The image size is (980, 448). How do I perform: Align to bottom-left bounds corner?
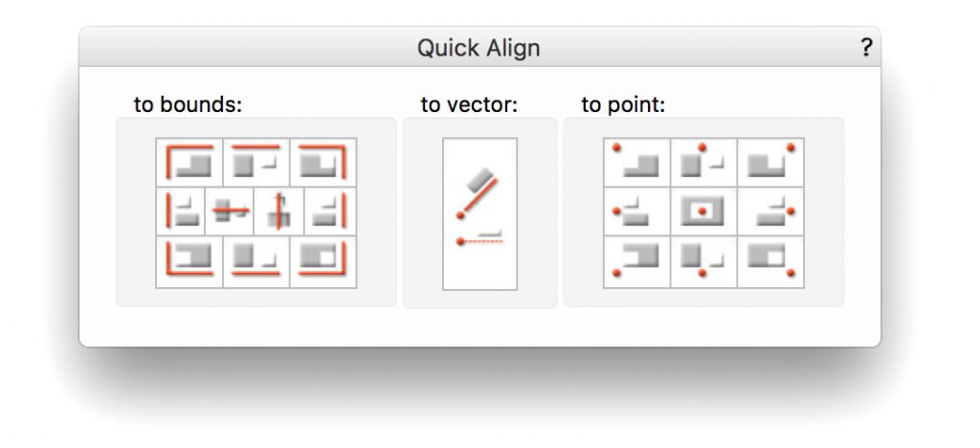point(189,261)
